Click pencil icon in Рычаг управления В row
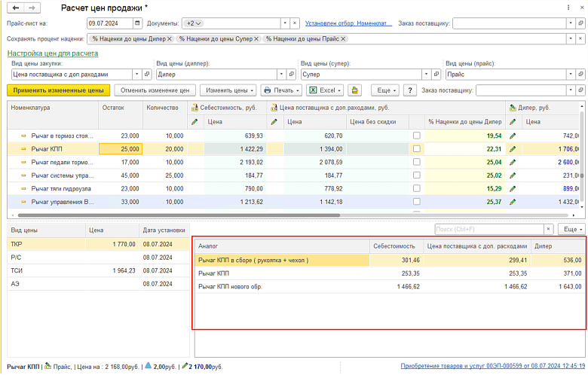The image size is (588, 375). pyautogui.click(x=513, y=202)
